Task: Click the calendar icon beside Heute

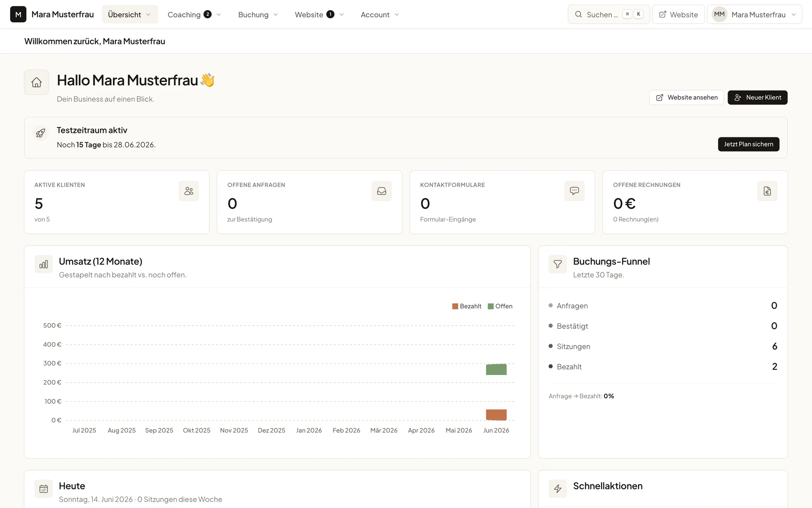Action: click(x=44, y=489)
